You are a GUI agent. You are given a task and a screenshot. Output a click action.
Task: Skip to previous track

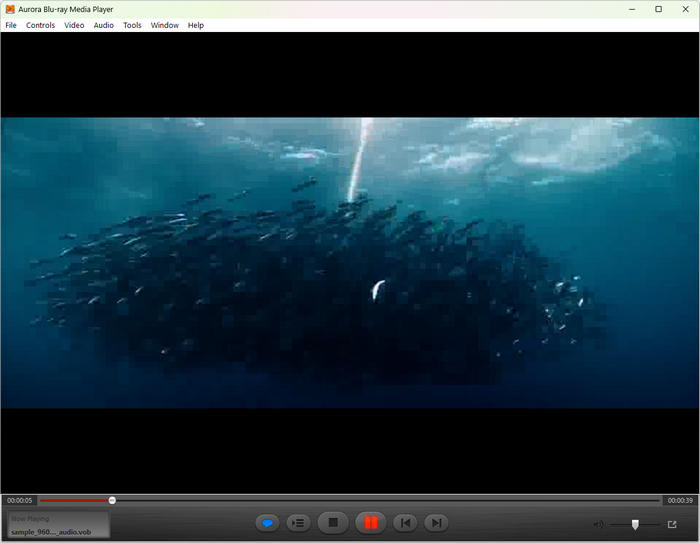405,523
